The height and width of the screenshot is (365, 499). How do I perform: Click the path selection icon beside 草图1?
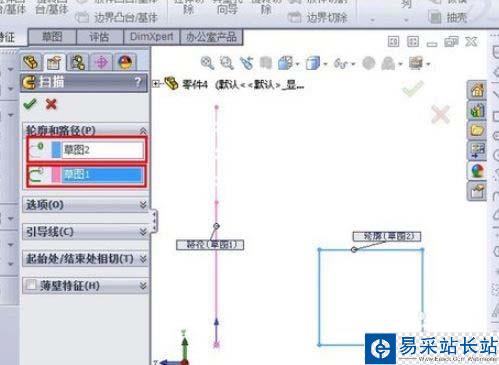point(36,175)
